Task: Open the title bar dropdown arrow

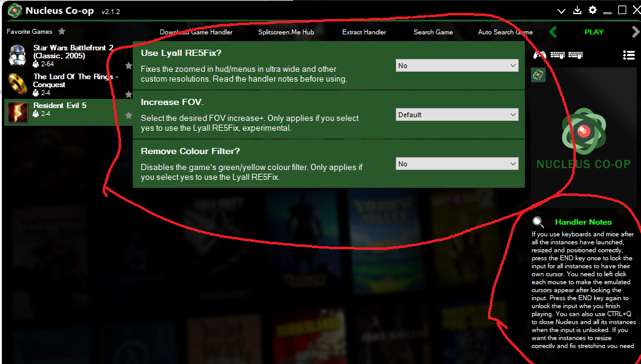Action: pyautogui.click(x=561, y=11)
